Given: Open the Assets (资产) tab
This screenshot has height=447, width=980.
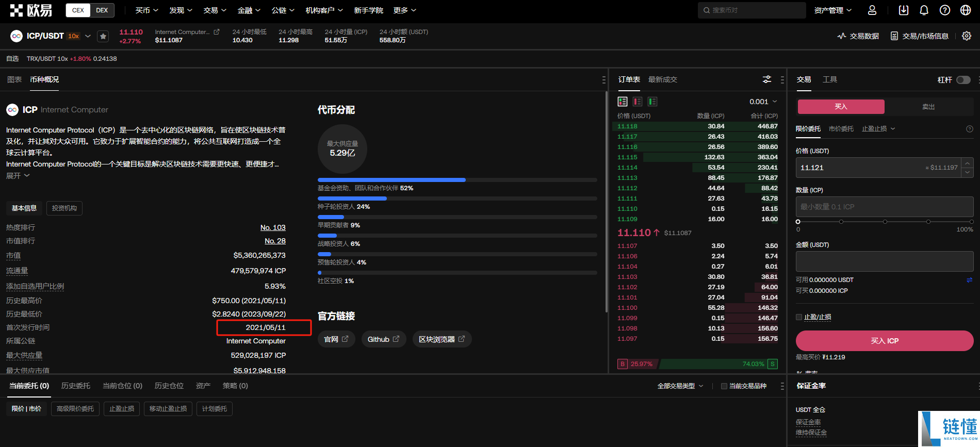Looking at the screenshot, I should (203, 386).
